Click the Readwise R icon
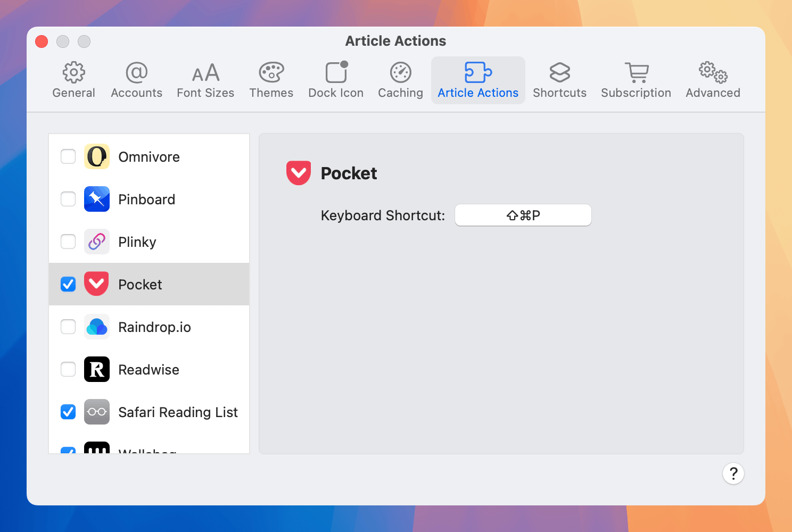This screenshot has height=532, width=792. tap(97, 369)
